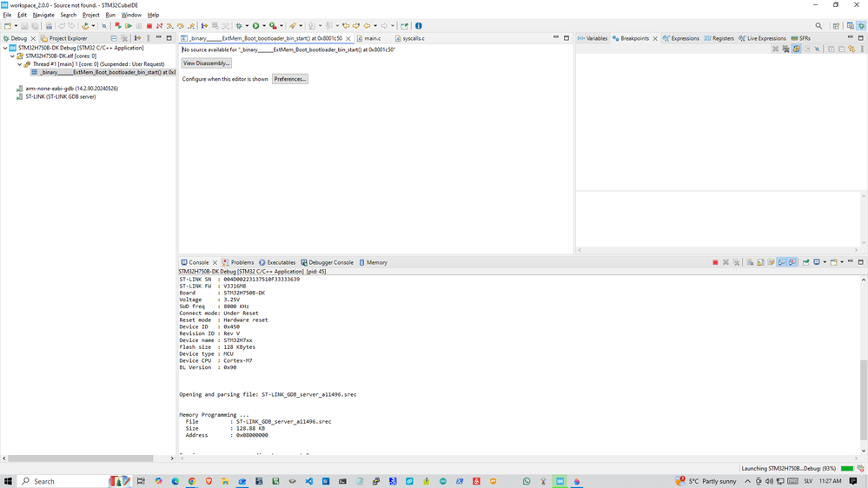Open the Debugger Console tab

(328, 262)
